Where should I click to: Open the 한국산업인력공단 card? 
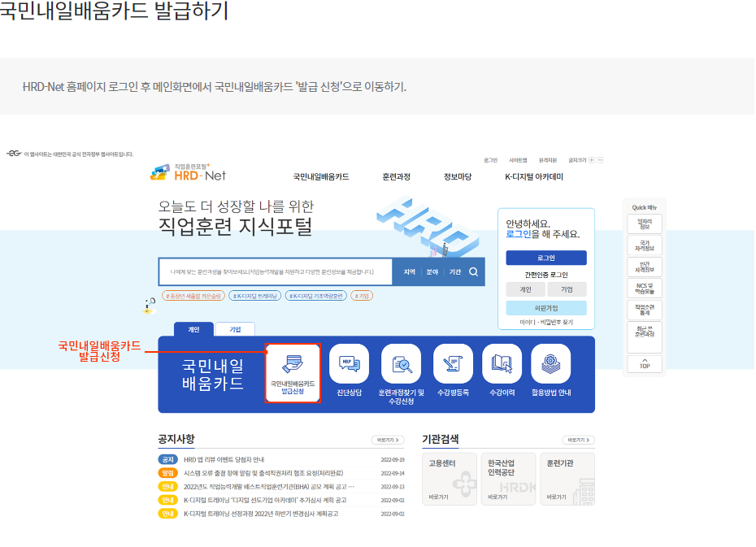pyautogui.click(x=508, y=479)
